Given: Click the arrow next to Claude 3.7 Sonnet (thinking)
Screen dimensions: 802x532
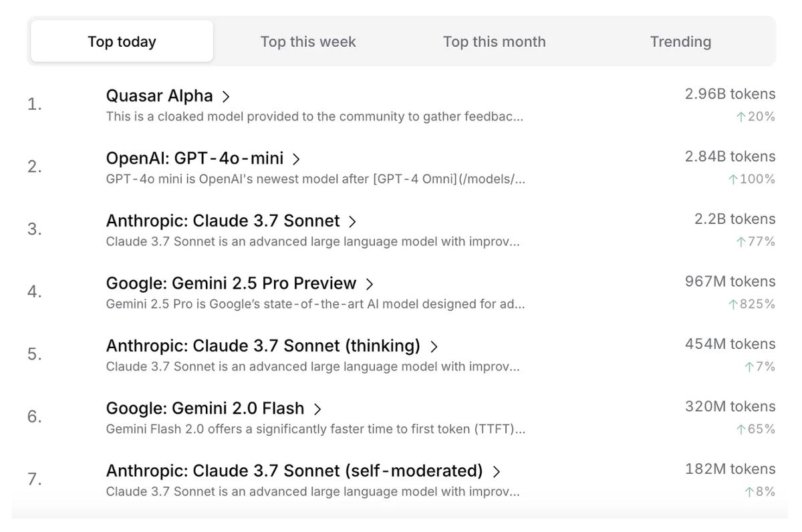Looking at the screenshot, I should coord(434,347).
